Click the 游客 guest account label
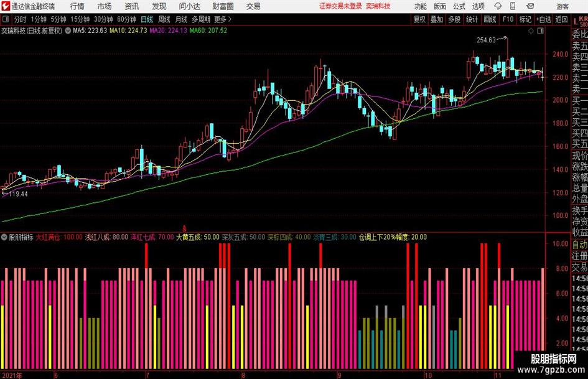 pyautogui.click(x=562, y=6)
